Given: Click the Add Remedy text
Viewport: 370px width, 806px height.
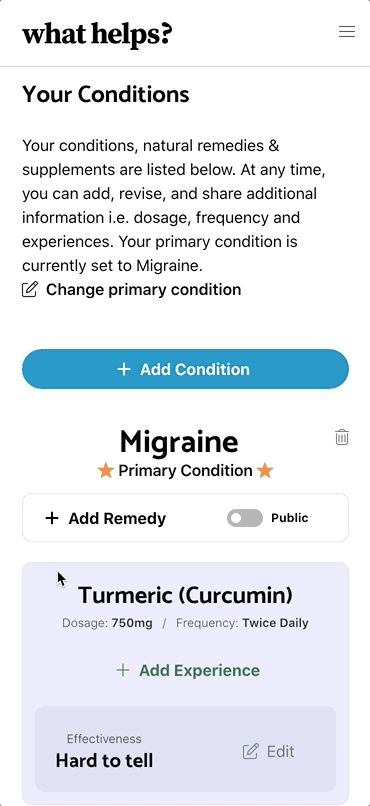Looking at the screenshot, I should point(117,519).
